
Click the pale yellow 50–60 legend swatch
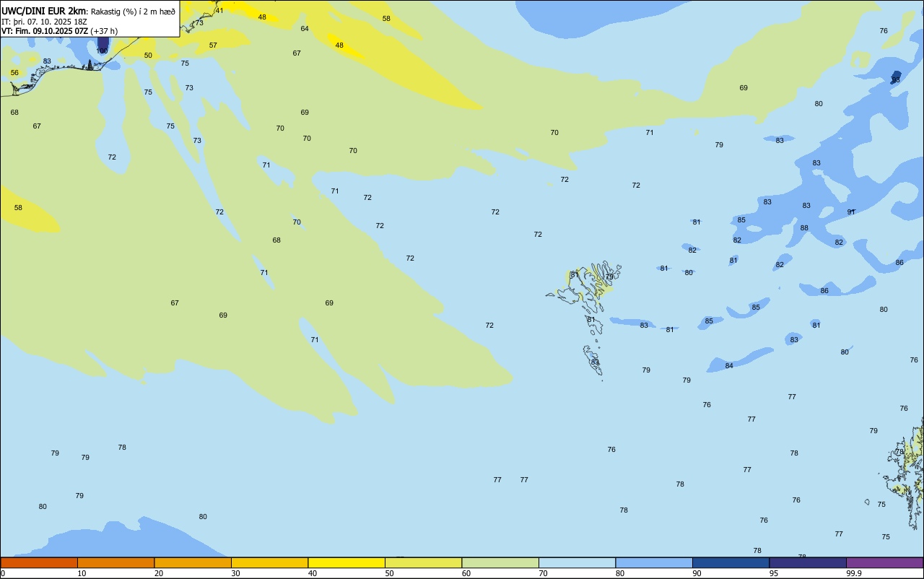pos(423,562)
